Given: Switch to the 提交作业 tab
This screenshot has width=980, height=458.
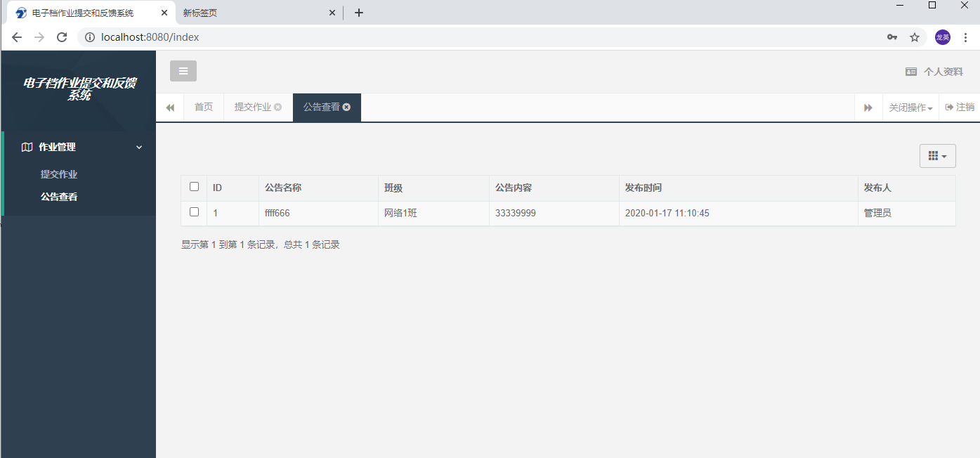Looking at the screenshot, I should pyautogui.click(x=253, y=107).
